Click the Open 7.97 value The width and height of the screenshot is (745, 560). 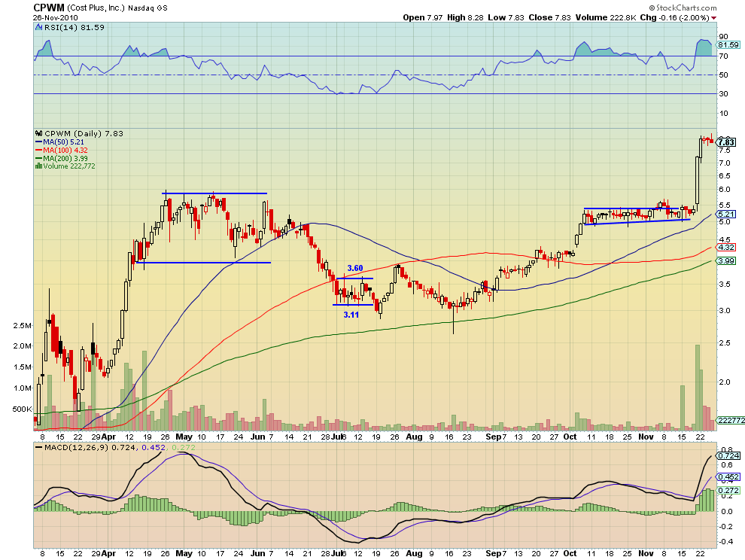422,17
